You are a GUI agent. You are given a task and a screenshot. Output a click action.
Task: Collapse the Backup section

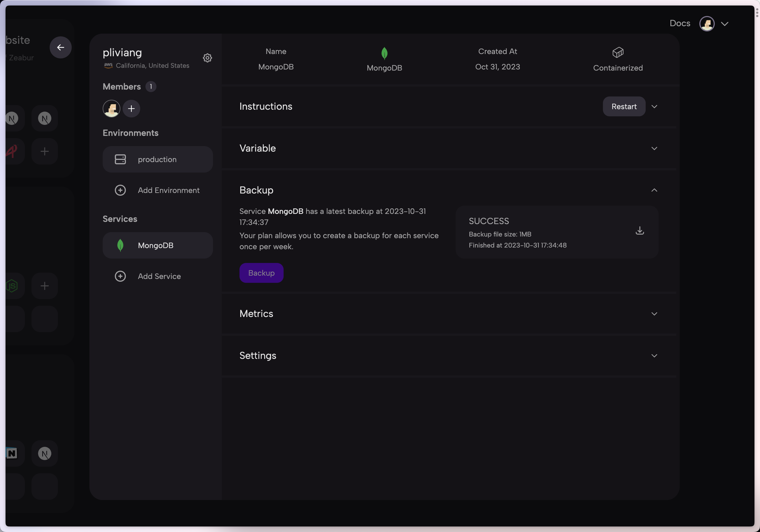tap(654, 190)
